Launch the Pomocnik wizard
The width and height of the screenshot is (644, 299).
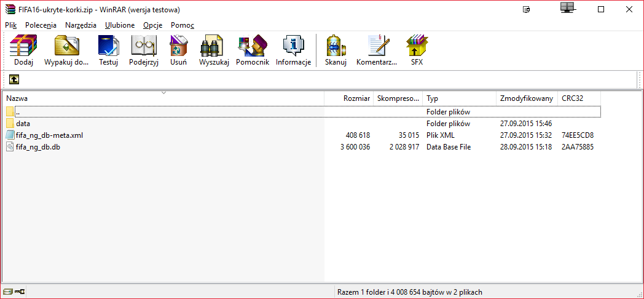coord(253,50)
